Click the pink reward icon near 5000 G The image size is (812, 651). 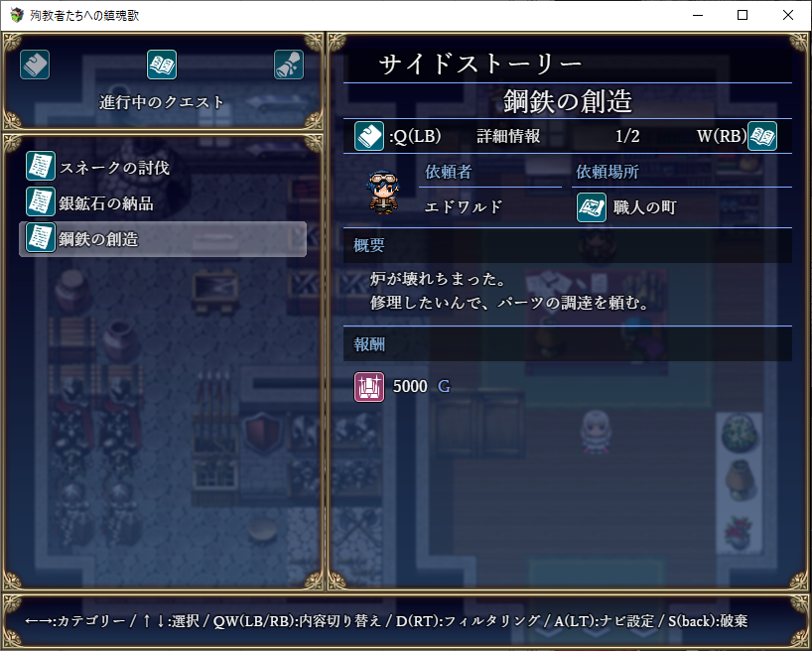368,387
